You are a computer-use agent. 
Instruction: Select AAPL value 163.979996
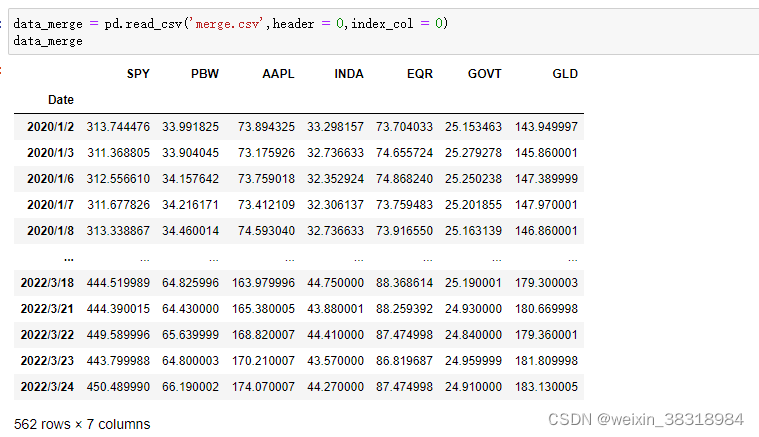pyautogui.click(x=263, y=283)
